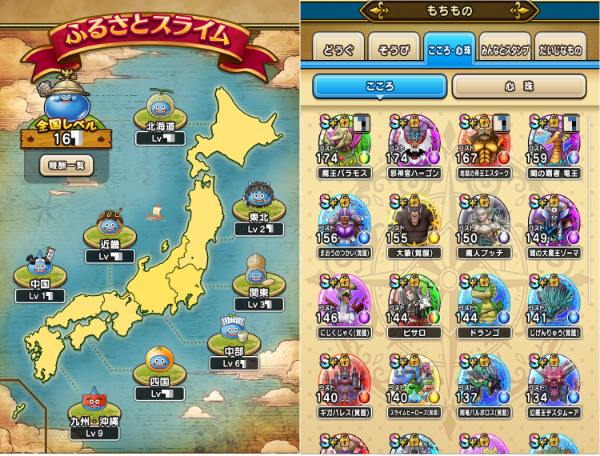Choose the ドランゴ heart item

click(484, 306)
